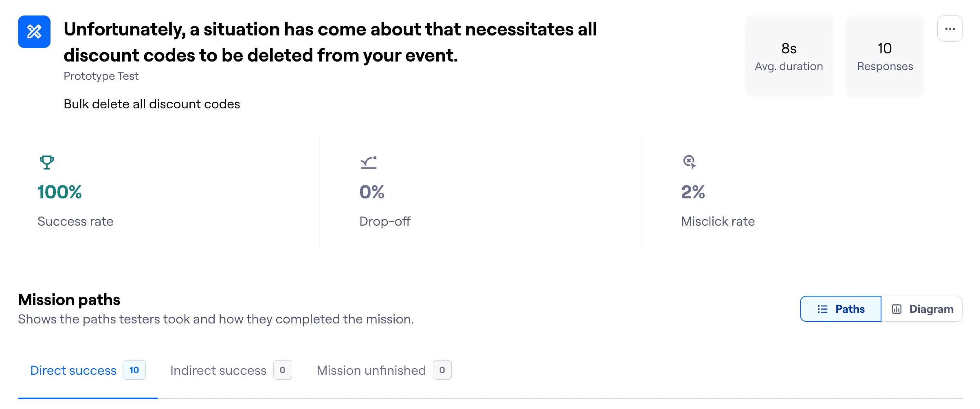Switch to the Diagram view
The width and height of the screenshot is (980, 409).
point(922,309)
